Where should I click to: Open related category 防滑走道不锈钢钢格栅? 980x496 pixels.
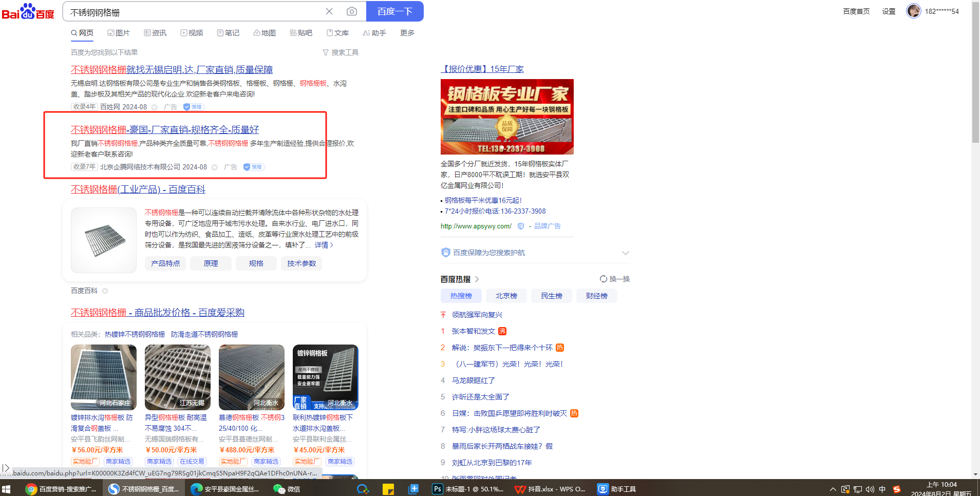click(x=204, y=334)
